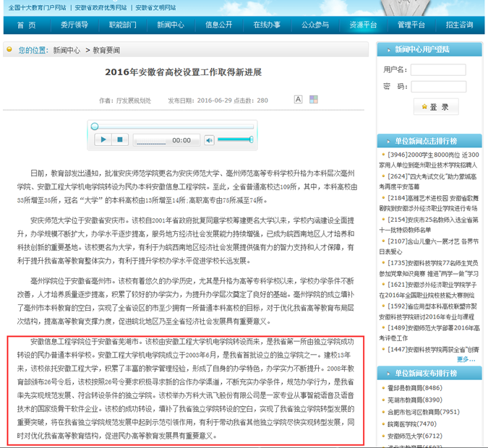Click the 新闻中心用户登陆 panel header
488x448 pixels.
point(429,49)
